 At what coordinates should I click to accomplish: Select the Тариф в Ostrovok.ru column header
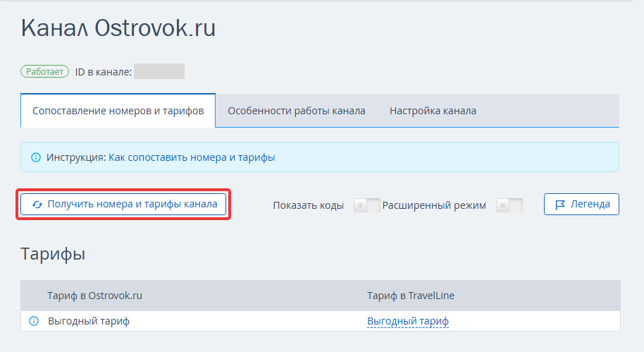pos(94,296)
